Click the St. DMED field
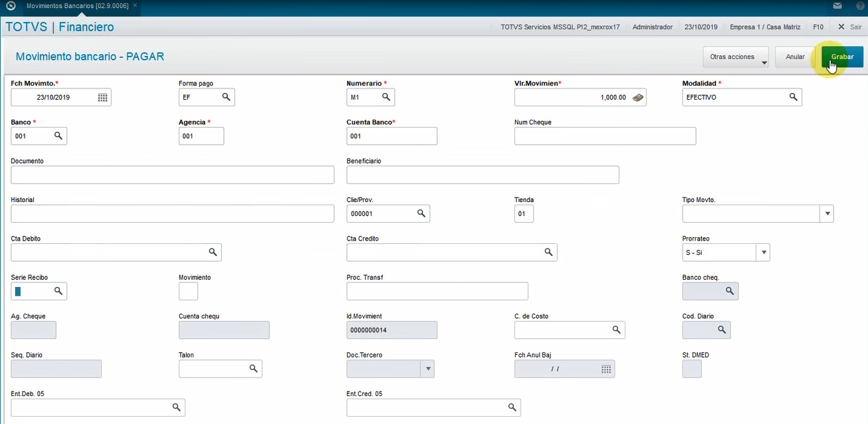The width and height of the screenshot is (868, 424). 692,368
